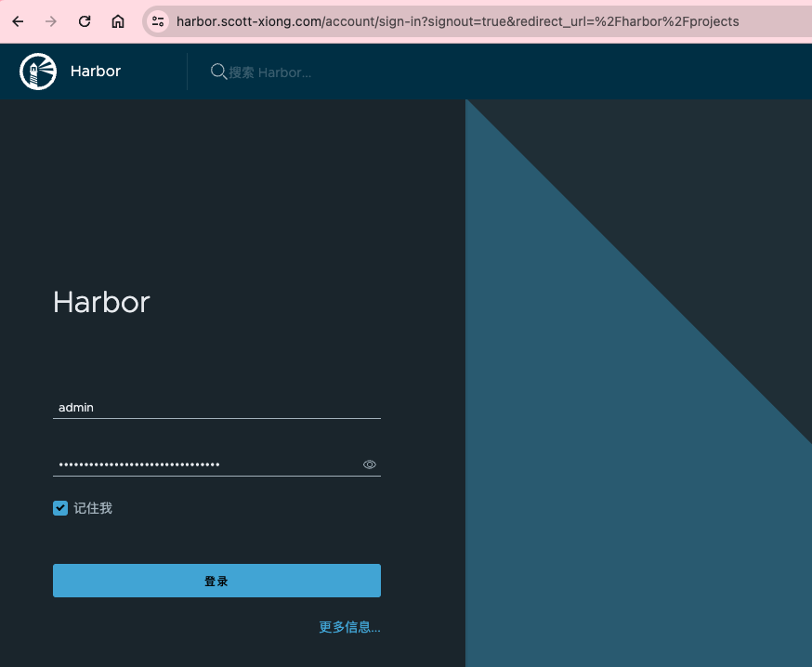Viewport: 812px width, 667px height.
Task: Click the search magnifier icon
Action: click(218, 72)
